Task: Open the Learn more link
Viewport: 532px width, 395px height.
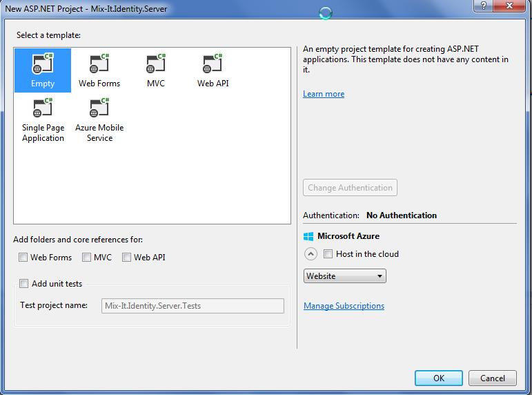Action: [x=324, y=94]
